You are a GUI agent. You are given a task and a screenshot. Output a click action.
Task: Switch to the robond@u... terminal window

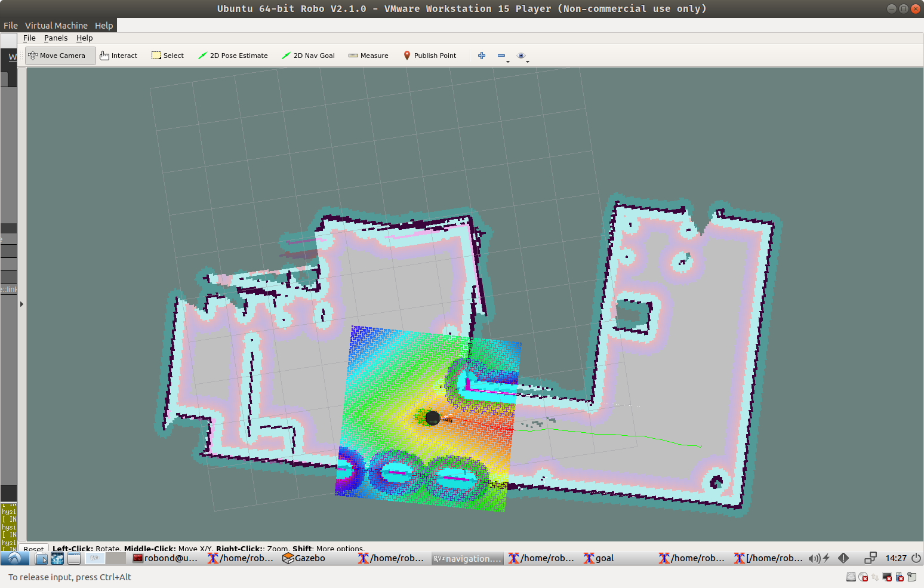click(x=165, y=558)
